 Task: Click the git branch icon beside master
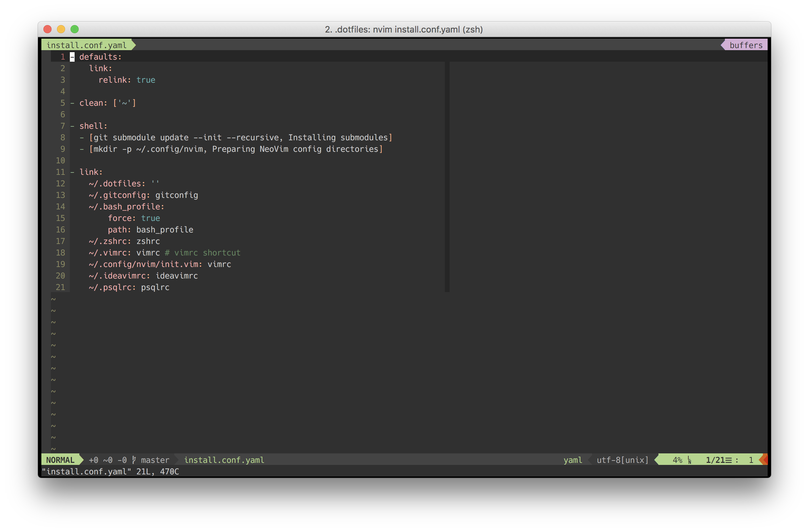134,459
